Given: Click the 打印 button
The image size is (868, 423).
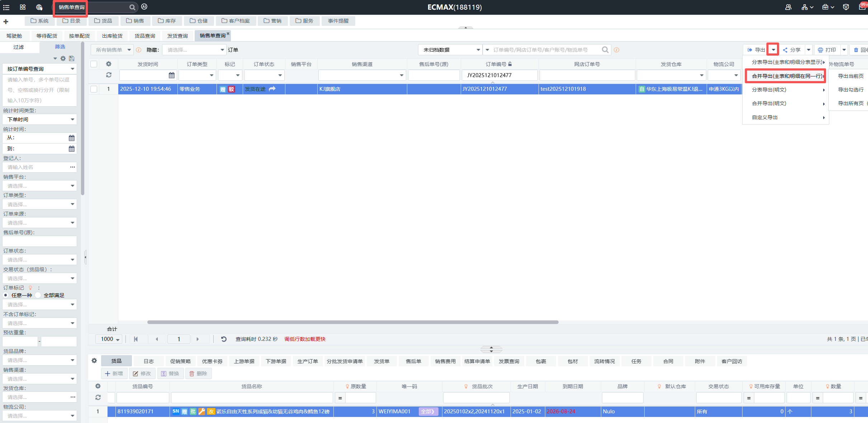Looking at the screenshot, I should point(827,50).
